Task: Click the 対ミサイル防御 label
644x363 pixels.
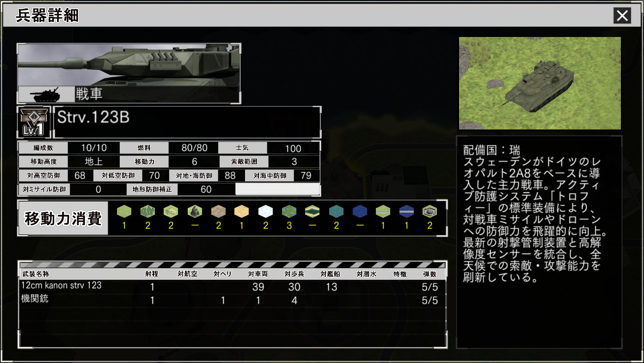Action: click(x=44, y=189)
